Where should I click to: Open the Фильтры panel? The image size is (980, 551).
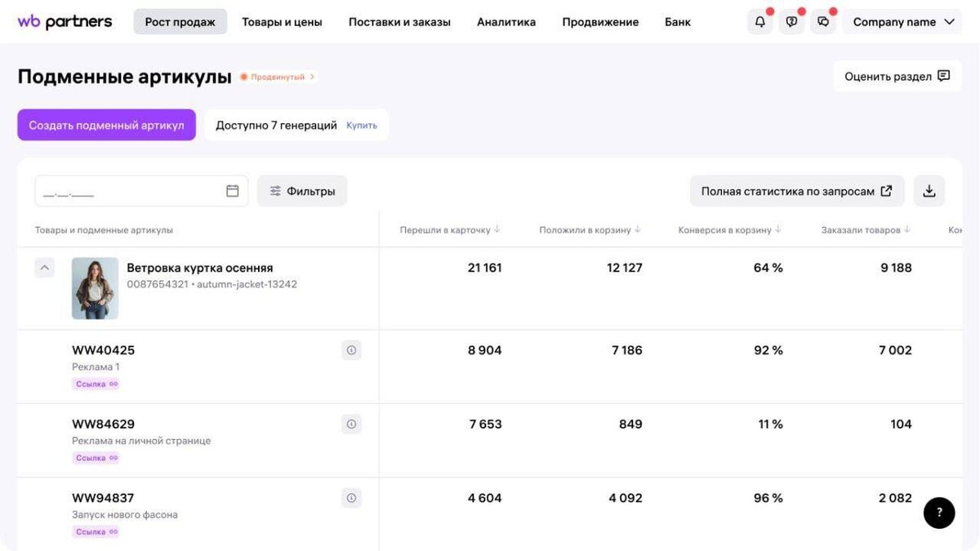point(302,191)
